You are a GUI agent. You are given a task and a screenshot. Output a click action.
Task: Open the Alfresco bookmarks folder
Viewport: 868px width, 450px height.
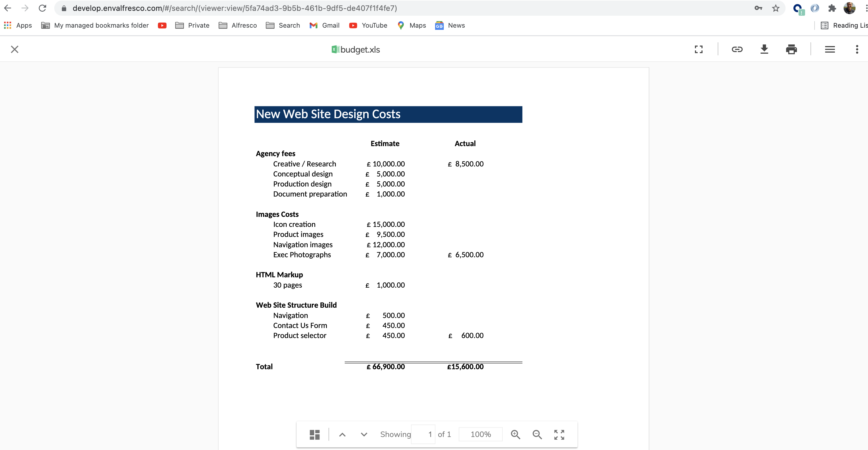[238, 25]
